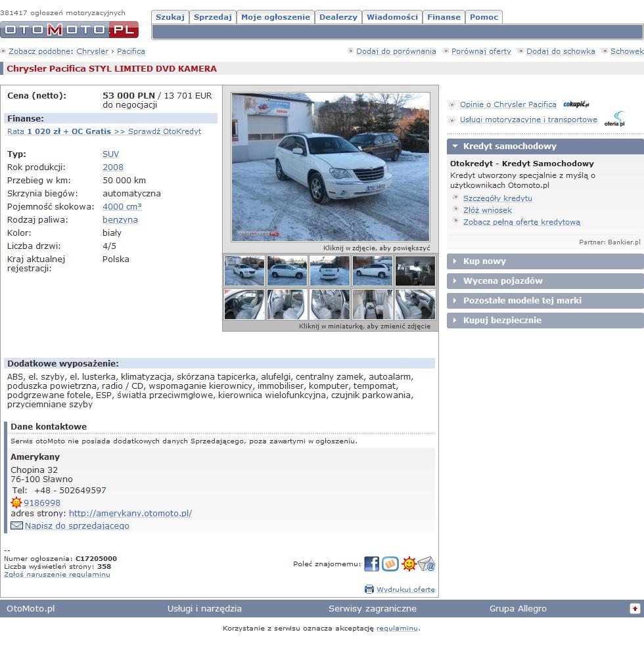Select thumbnail showing car rear view
This screenshot has width=644, height=645.
330,271
